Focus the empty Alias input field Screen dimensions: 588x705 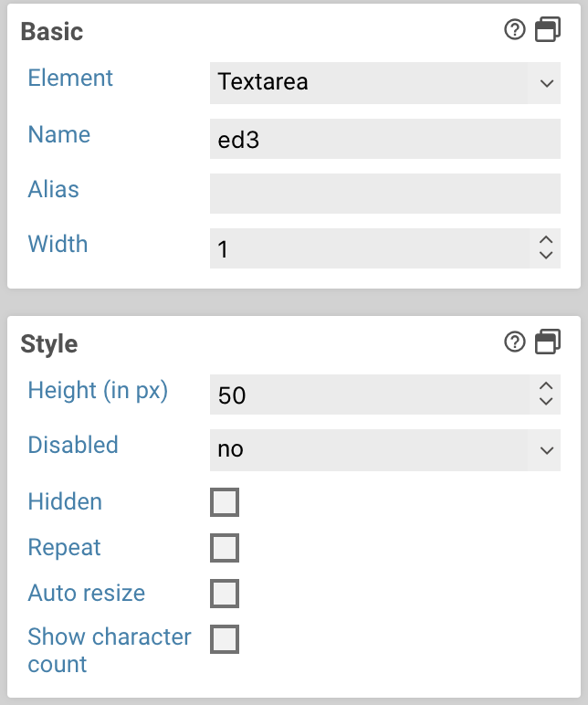click(x=384, y=194)
